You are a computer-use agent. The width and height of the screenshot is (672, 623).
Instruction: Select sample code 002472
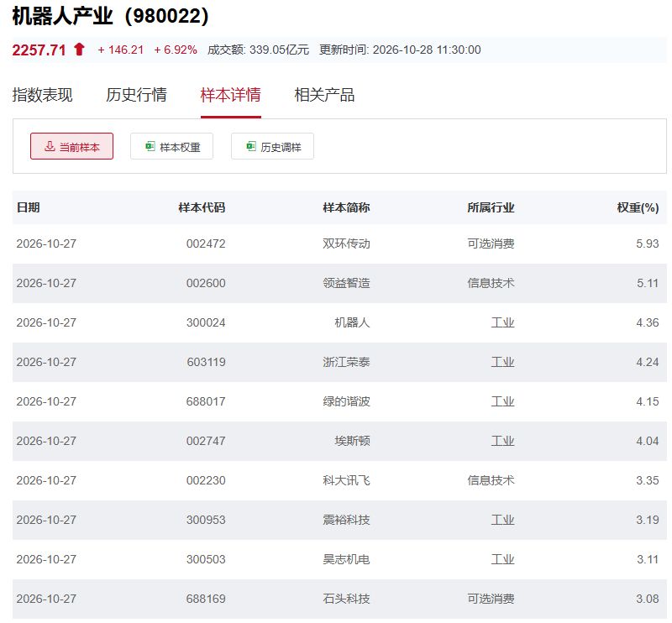tap(206, 243)
